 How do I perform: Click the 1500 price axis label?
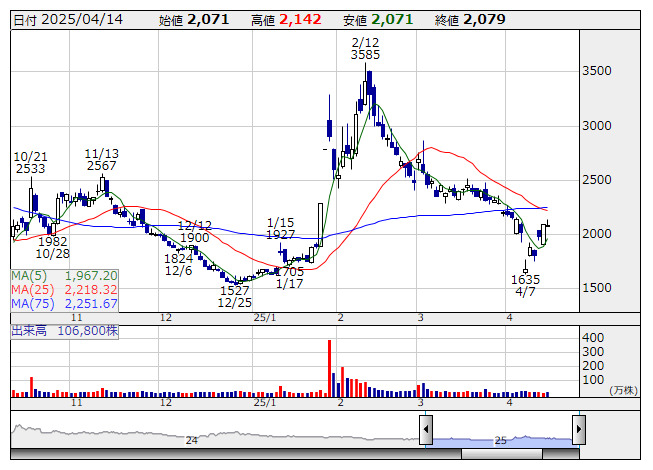tap(597, 288)
